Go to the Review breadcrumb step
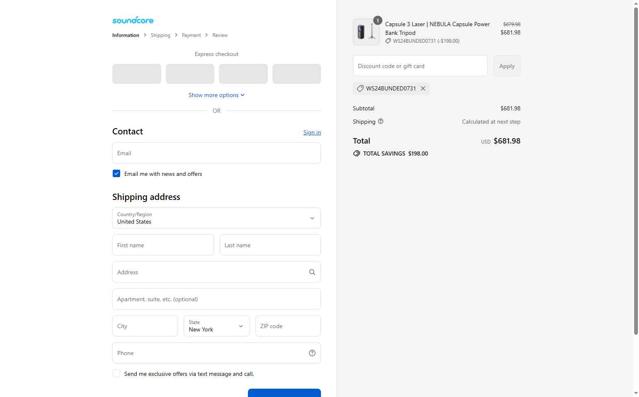Image resolution: width=639 pixels, height=397 pixels. click(x=220, y=35)
